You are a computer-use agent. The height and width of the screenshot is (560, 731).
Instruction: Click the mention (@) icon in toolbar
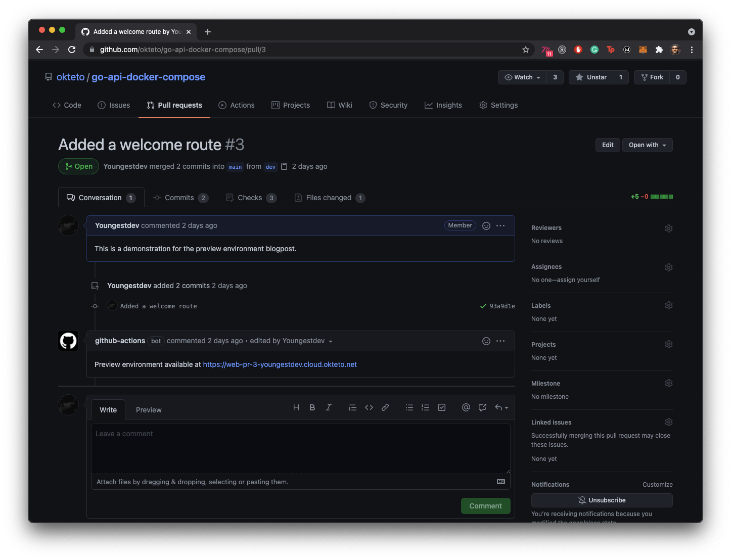[x=466, y=407]
